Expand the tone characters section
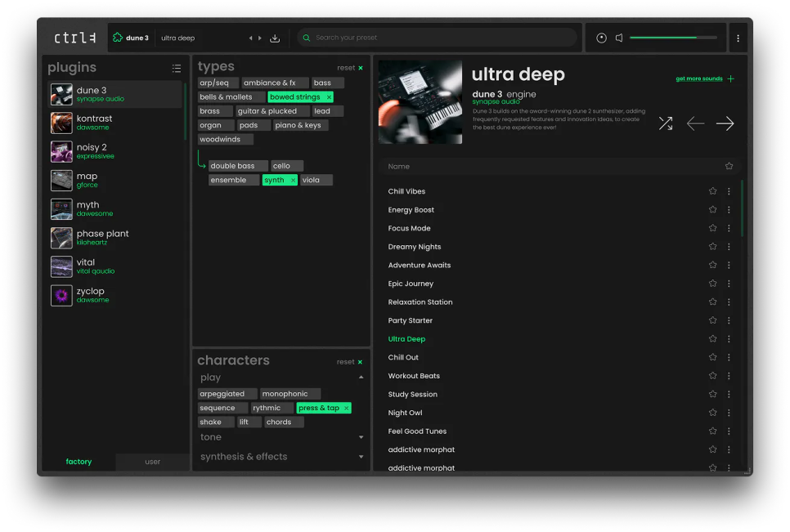Image resolution: width=790 pixels, height=532 pixels. pyautogui.click(x=361, y=437)
